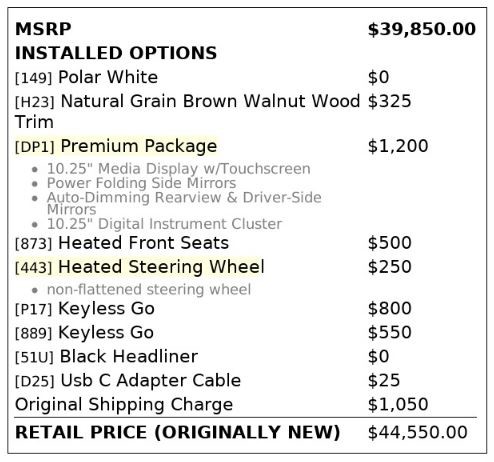
Task: Click the $1,200 Premium Package price
Action: 398,146
